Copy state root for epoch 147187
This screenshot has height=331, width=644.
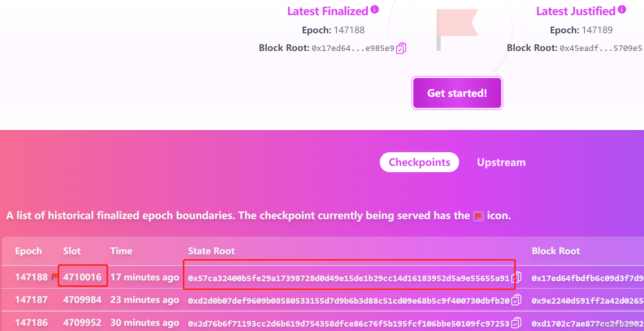(516, 300)
